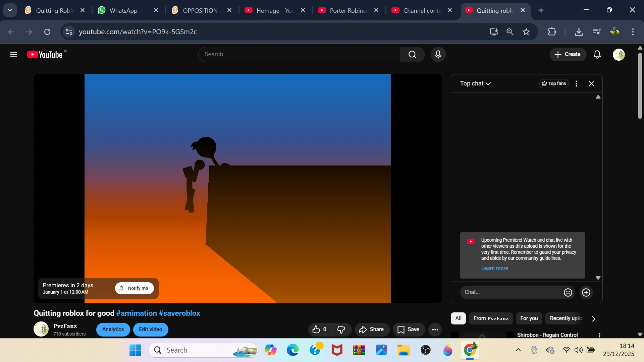Launch OBS Studio from the taskbar

click(426, 350)
